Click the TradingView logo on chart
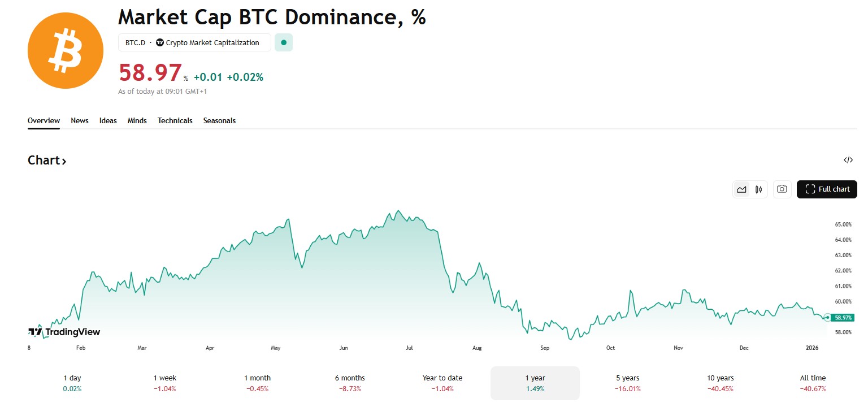 click(x=64, y=332)
